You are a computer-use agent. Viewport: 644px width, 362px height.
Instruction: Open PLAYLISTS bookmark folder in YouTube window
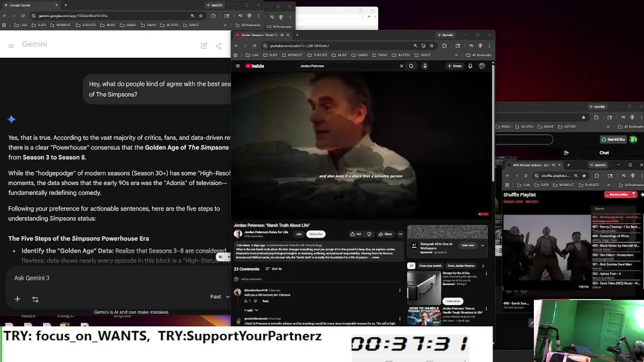coord(317,55)
